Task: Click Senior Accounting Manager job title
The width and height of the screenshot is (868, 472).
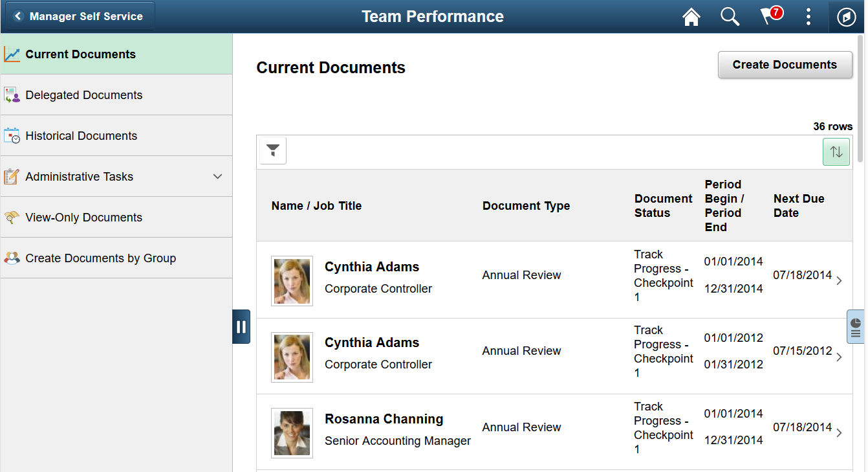Action: click(x=398, y=441)
